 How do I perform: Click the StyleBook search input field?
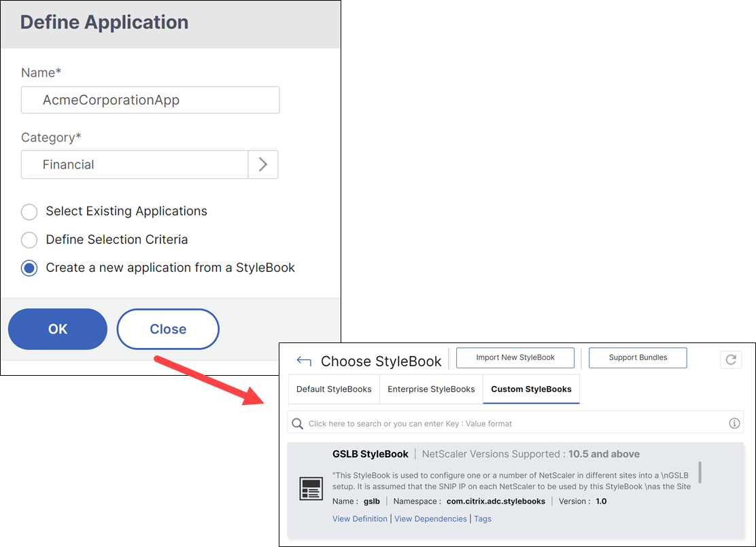click(515, 423)
